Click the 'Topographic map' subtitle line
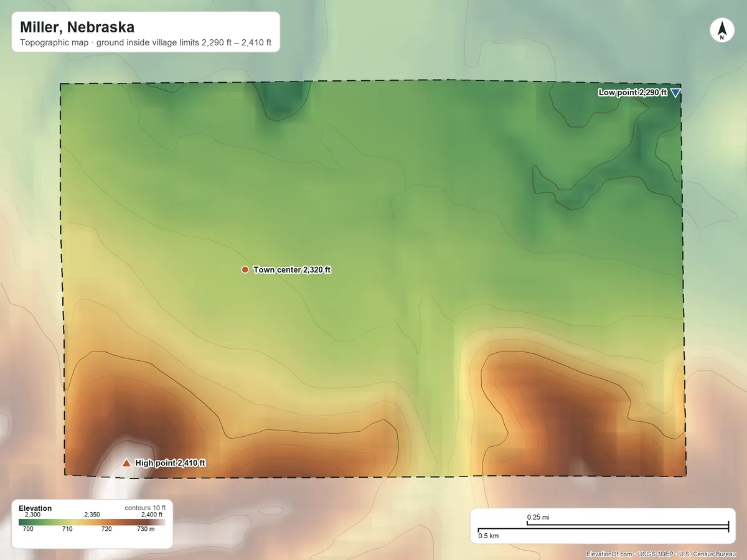Viewport: 747px width, 560px height. 146,44
